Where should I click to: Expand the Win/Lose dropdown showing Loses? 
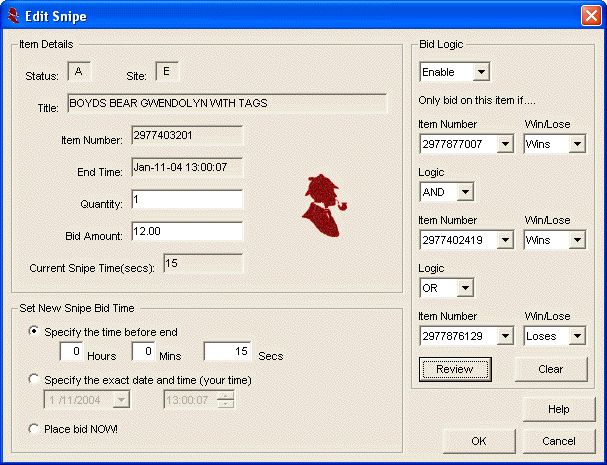(x=576, y=336)
